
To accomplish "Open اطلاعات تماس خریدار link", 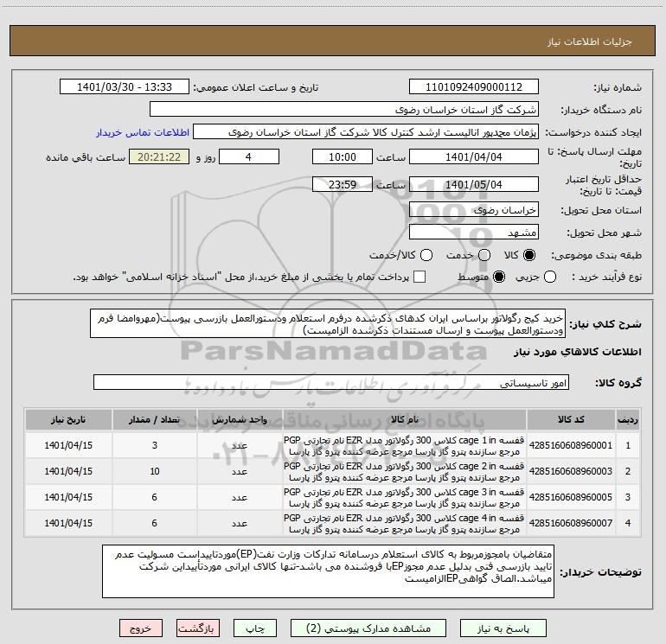I will tap(143, 132).
